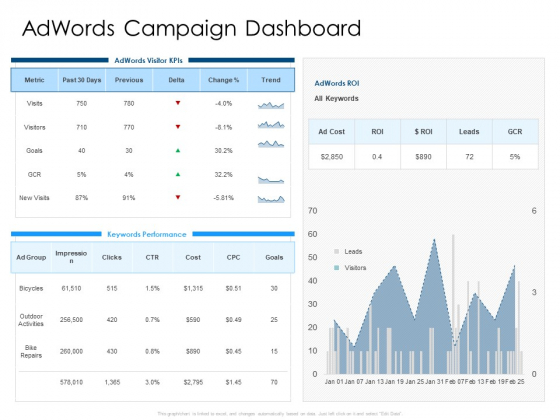Viewport: 560px width, 420px height.
Task: Click the AdWords Campaign Dashboard title
Action: [x=191, y=29]
